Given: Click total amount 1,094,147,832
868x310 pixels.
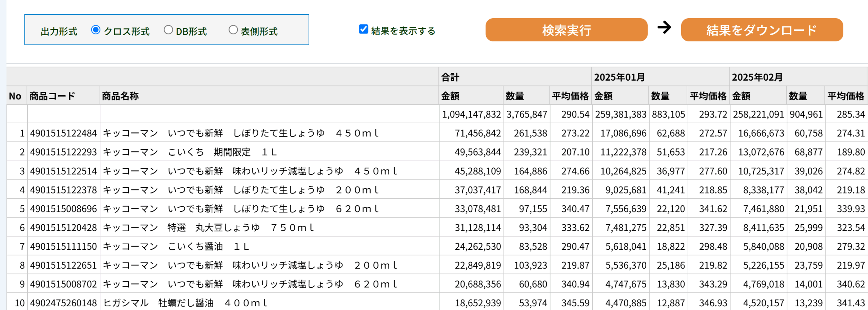Looking at the screenshot, I should tap(471, 115).
